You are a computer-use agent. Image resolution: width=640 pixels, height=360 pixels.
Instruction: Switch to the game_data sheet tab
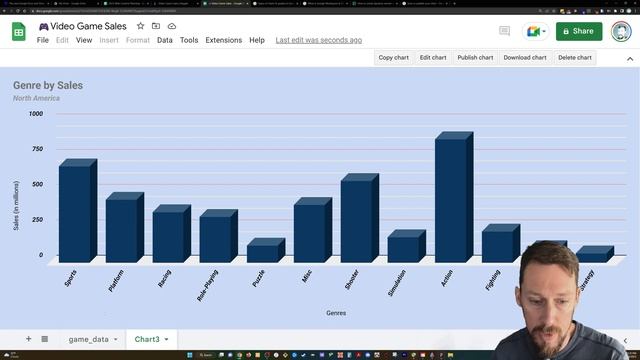tap(89, 339)
